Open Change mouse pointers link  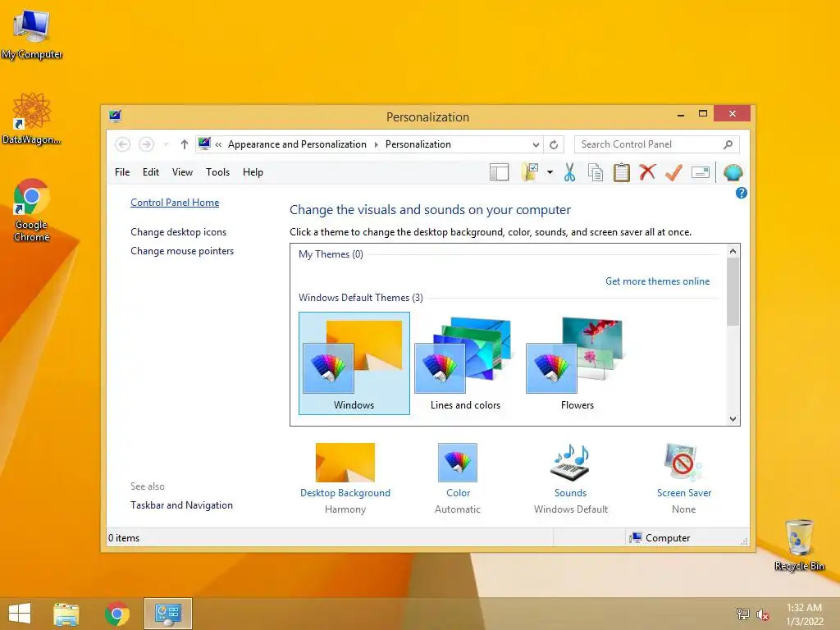[182, 251]
